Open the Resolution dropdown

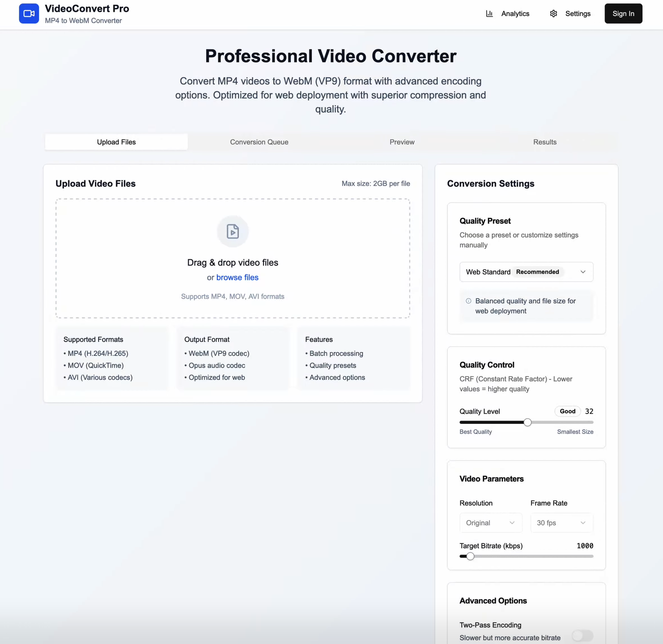[x=490, y=523]
